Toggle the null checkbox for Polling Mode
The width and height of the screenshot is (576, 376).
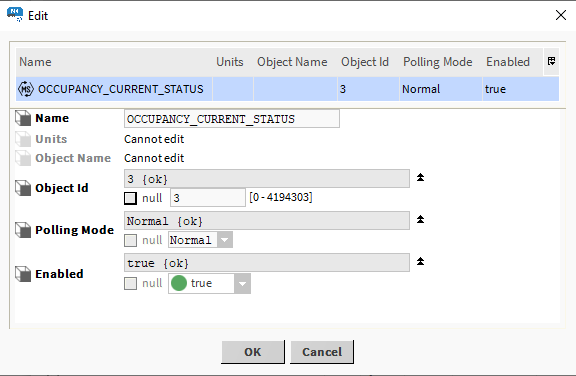coord(130,241)
